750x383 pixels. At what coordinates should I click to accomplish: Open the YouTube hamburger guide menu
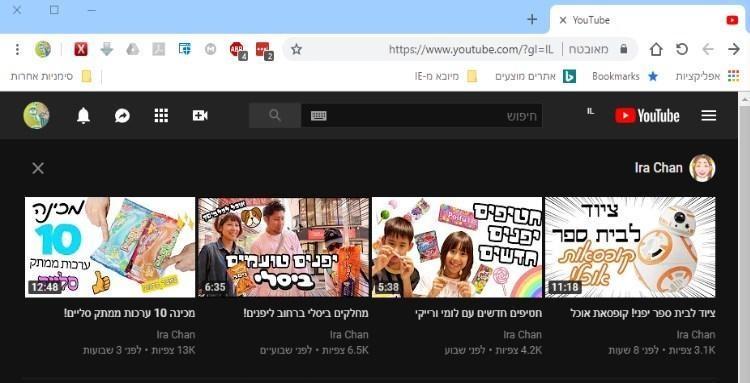tap(708, 115)
